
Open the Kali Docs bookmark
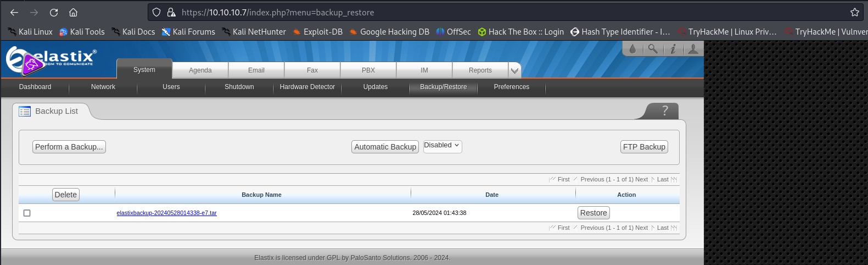coord(133,32)
